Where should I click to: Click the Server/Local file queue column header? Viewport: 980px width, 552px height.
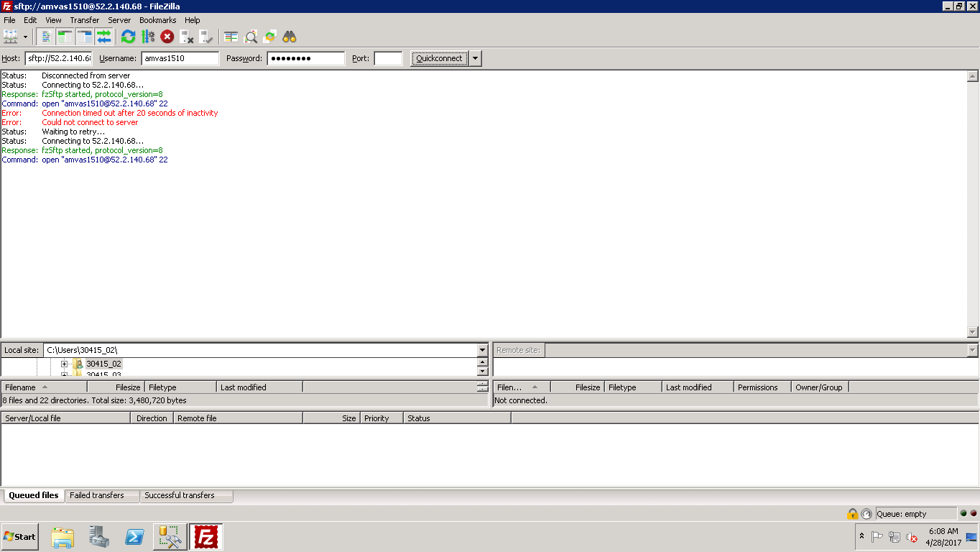pos(65,418)
